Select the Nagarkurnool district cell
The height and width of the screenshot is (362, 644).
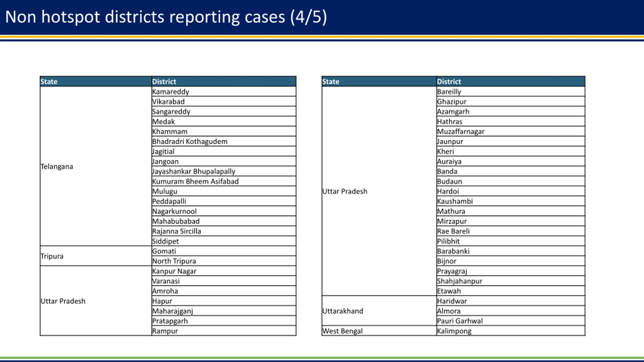point(224,211)
